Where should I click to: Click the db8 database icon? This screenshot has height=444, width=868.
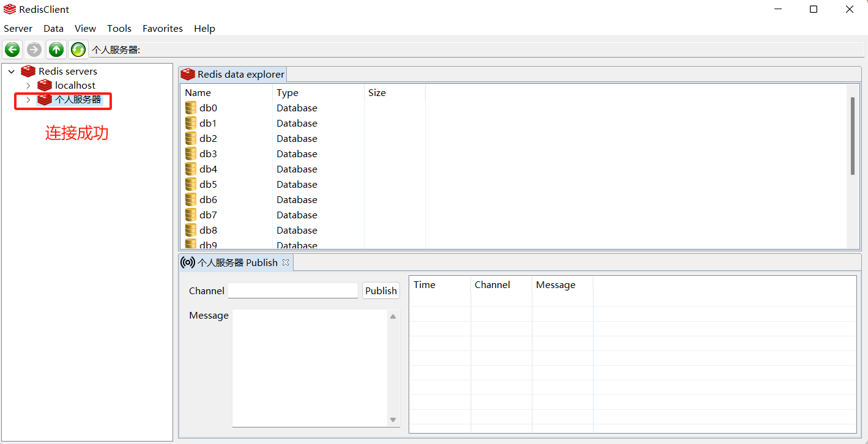(191, 231)
